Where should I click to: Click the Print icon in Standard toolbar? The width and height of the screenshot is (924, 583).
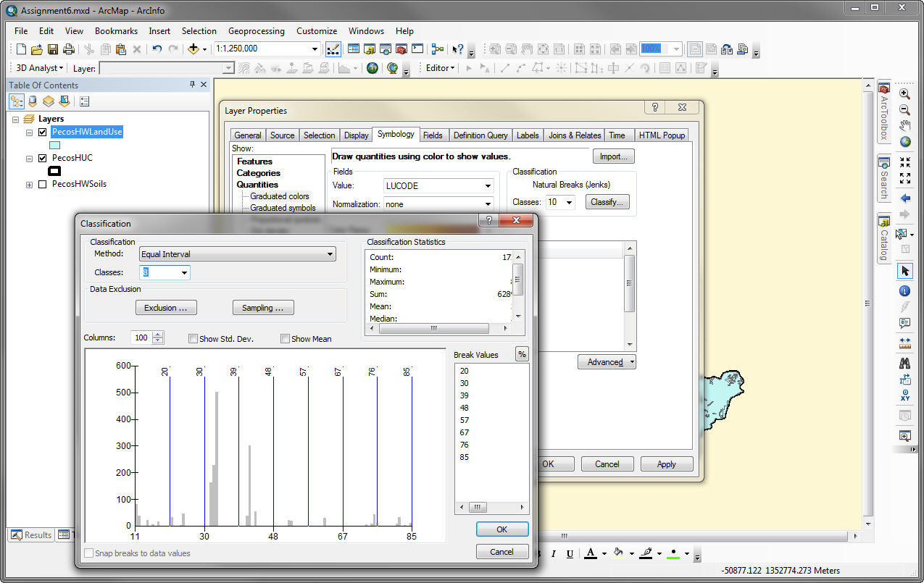69,49
